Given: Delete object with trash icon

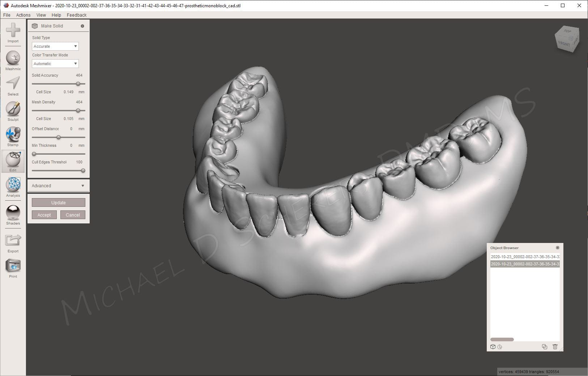Looking at the screenshot, I should (555, 347).
